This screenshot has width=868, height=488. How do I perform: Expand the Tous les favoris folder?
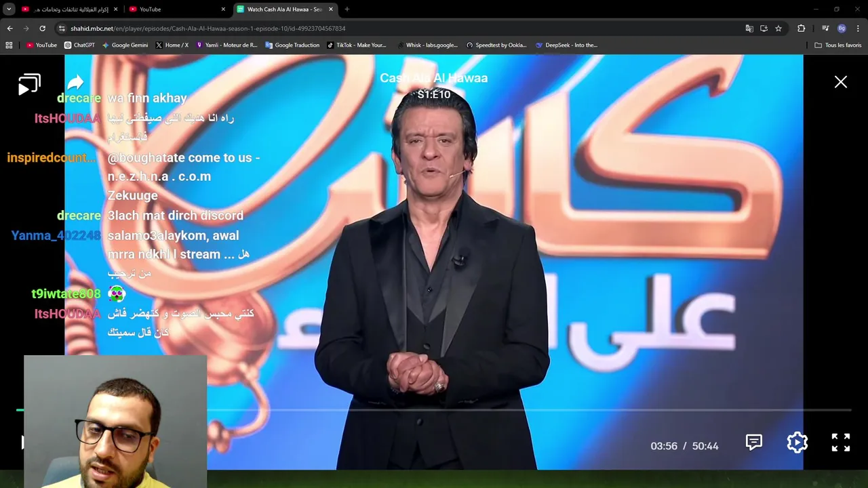pos(837,45)
